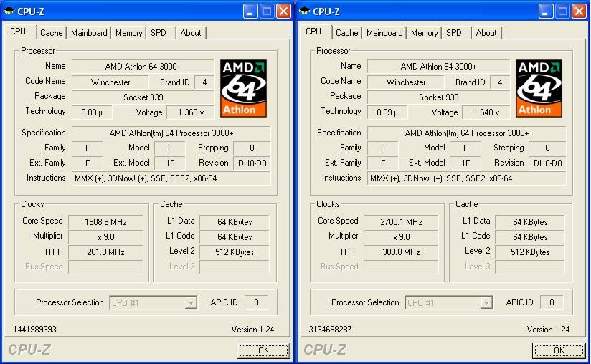Viewport: 591px width, 364px height.
Task: Open the Cache tab in left CPU-Z window
Action: coord(51,33)
